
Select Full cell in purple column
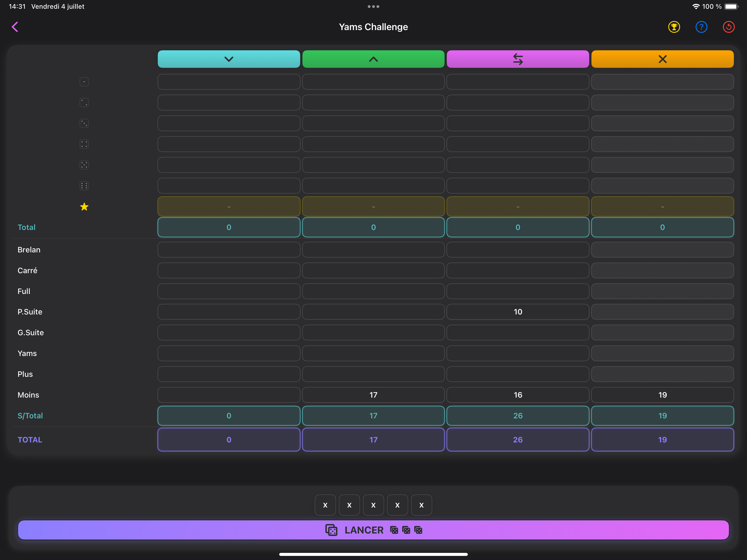(x=518, y=291)
